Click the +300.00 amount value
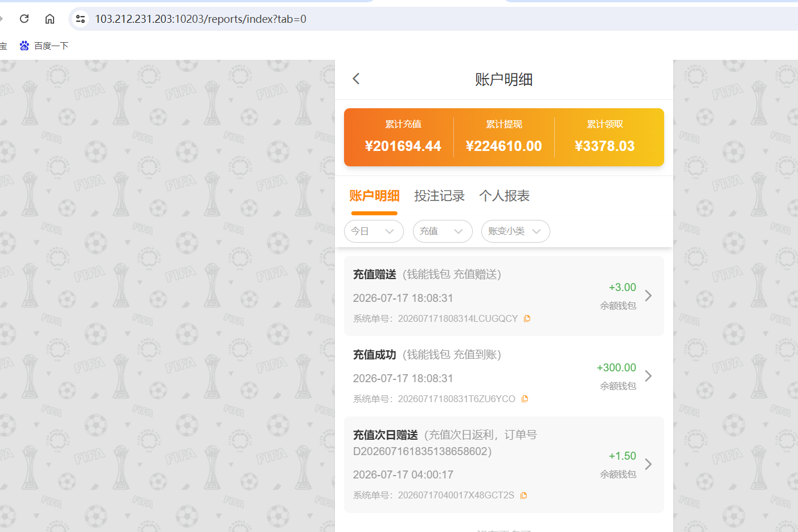The image size is (798, 532). [x=616, y=368]
